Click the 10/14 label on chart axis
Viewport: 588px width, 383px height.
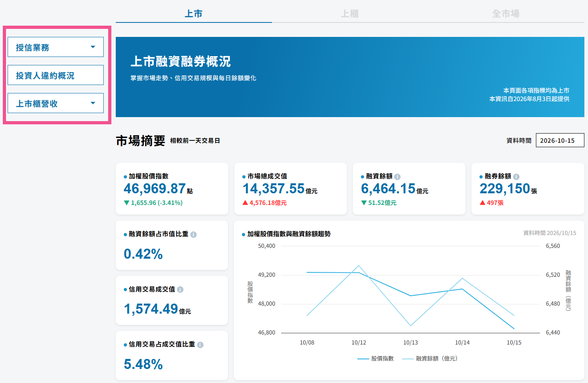click(462, 342)
